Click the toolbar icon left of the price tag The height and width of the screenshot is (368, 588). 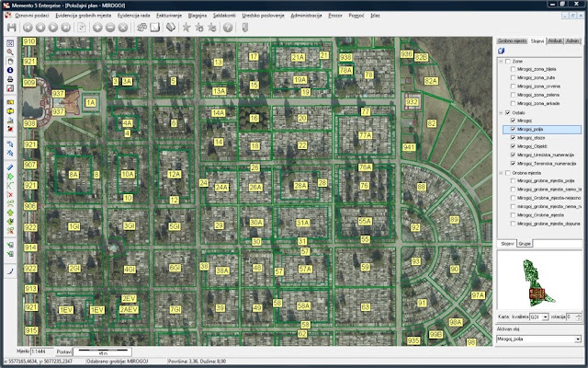click(x=155, y=28)
